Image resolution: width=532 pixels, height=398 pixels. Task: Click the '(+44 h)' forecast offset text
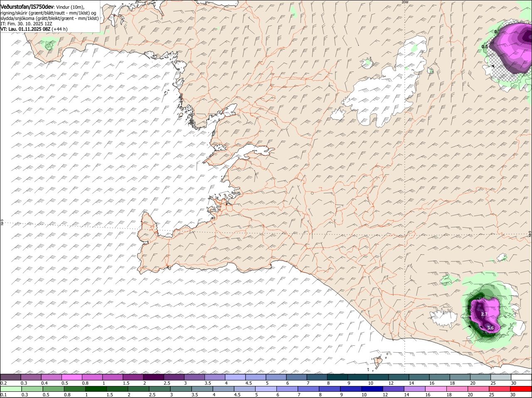60,29
